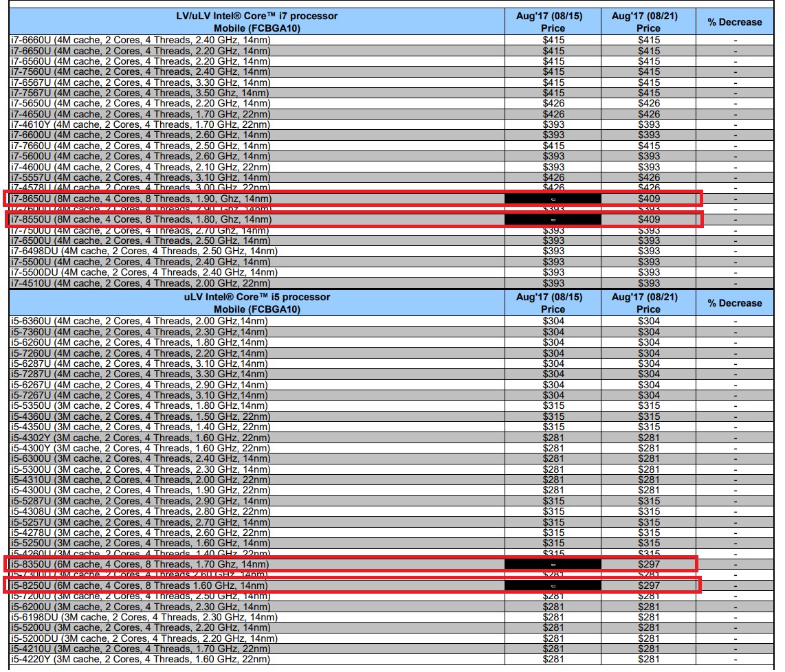Select the i7-5500DU processor entry

coord(144,273)
